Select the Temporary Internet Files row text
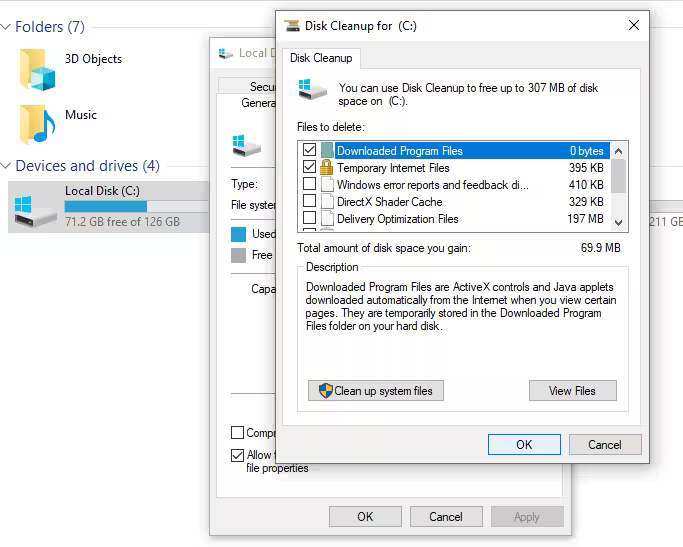The height and width of the screenshot is (547, 683). pyautogui.click(x=393, y=168)
